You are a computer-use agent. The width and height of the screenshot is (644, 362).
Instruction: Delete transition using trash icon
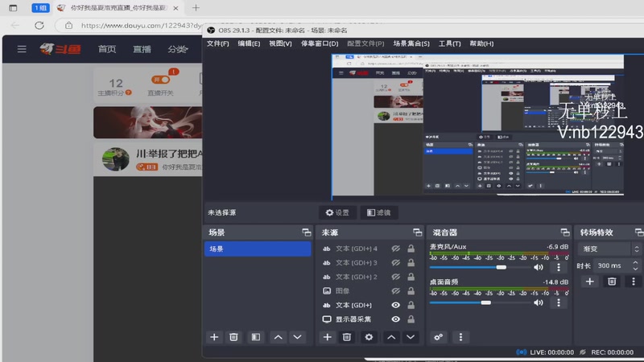pyautogui.click(x=612, y=282)
